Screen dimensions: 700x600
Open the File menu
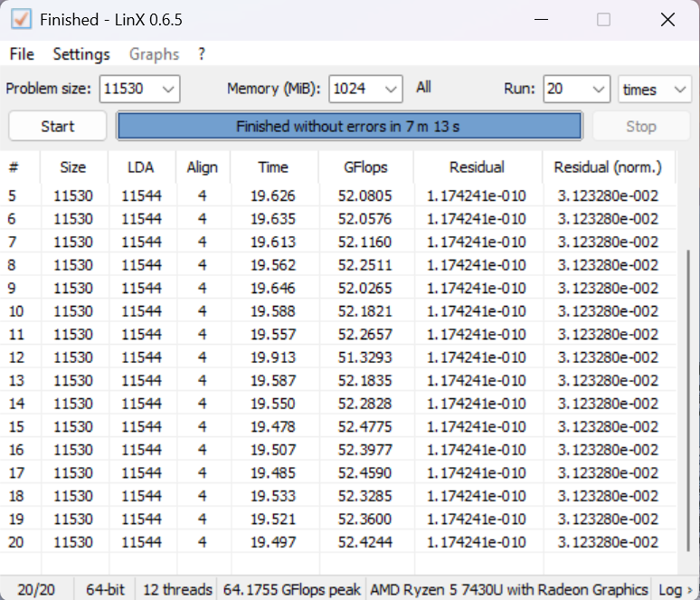click(22, 54)
